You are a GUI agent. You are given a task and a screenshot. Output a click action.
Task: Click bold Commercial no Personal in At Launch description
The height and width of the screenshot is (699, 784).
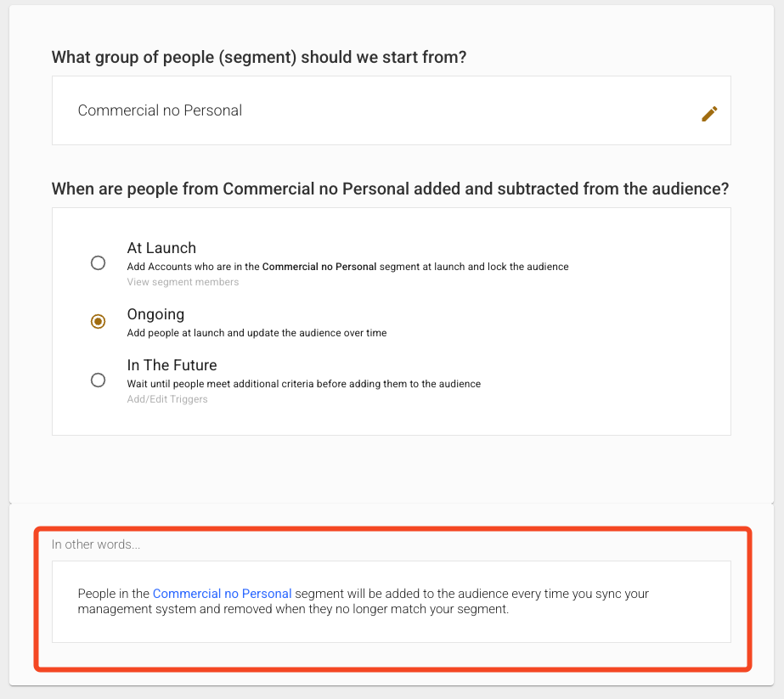[x=319, y=267]
